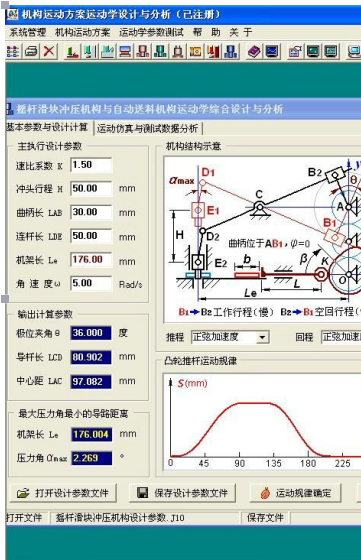Click the yellow camera-like mechanism toolbar icon
Image resolution: width=361 pixels, height=560 pixels.
tap(195, 52)
